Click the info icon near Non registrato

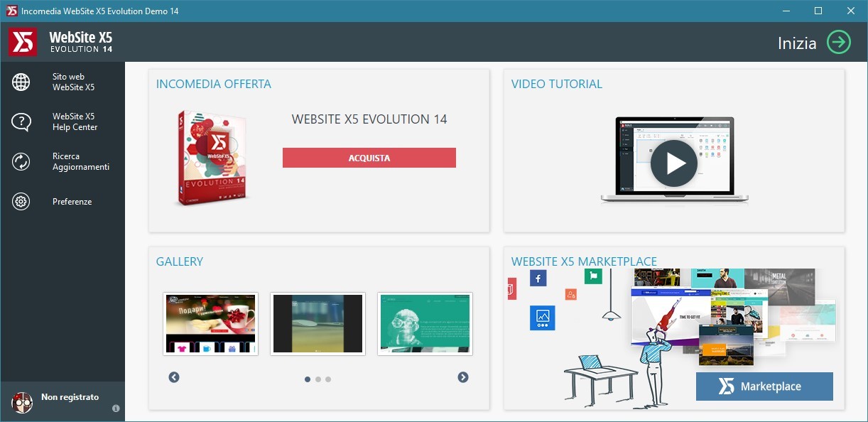tap(116, 409)
